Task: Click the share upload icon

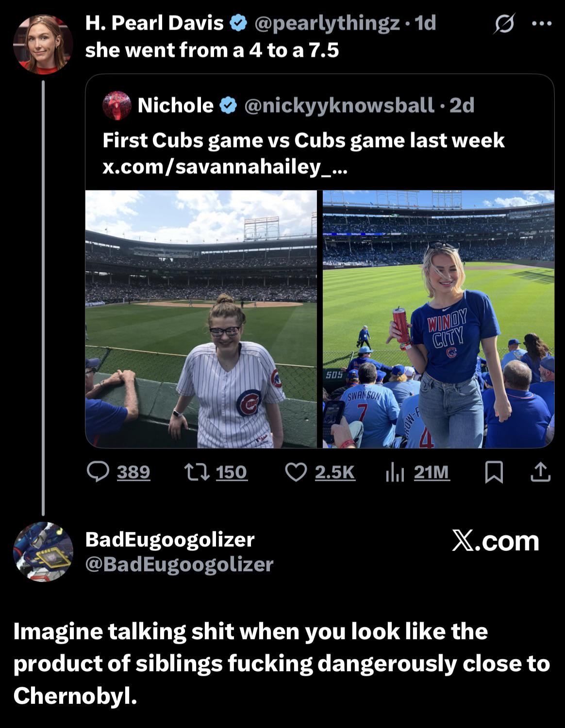Action: pyautogui.click(x=540, y=472)
